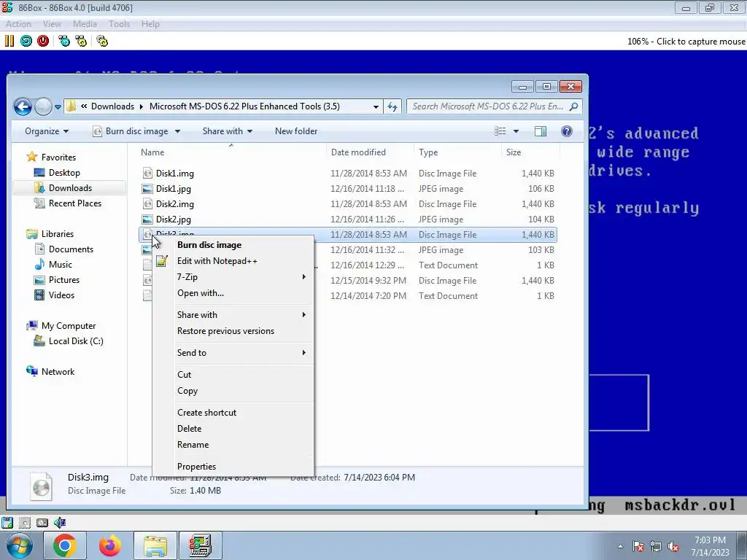
Task: Open 86Box Action menu
Action: coord(18,24)
